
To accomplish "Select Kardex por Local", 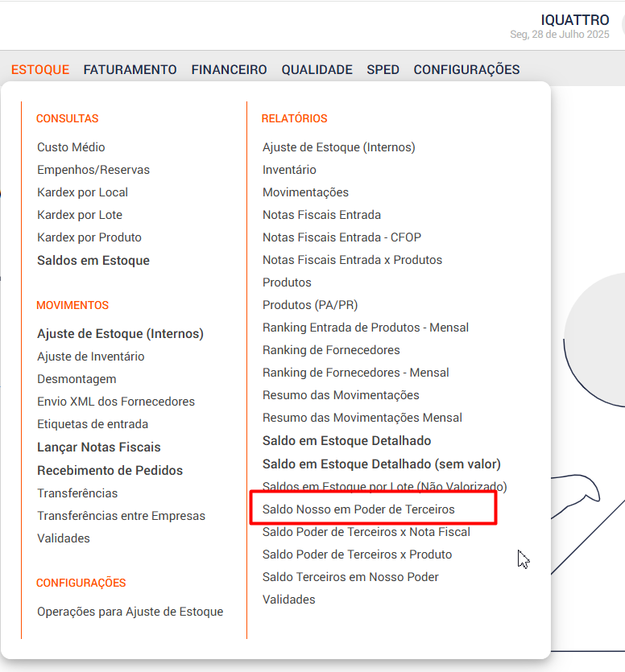I will coord(83,192).
